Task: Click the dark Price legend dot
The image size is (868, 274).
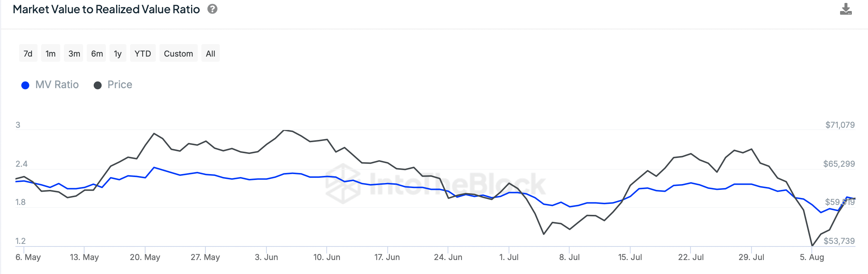Action: pyautogui.click(x=98, y=86)
